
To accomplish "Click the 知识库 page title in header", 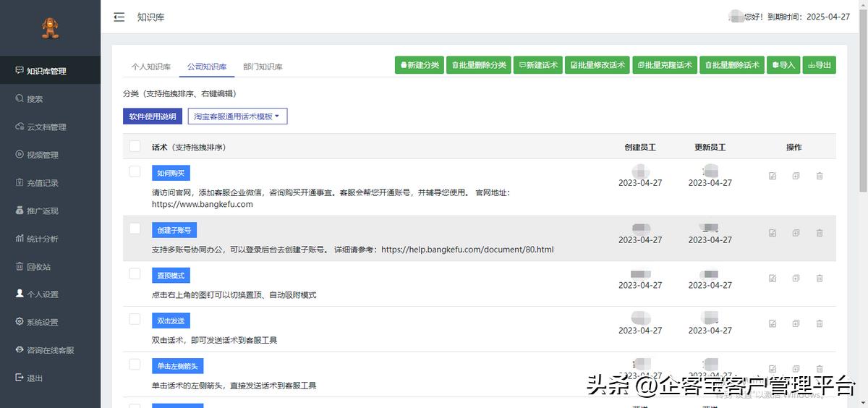I will [x=151, y=17].
